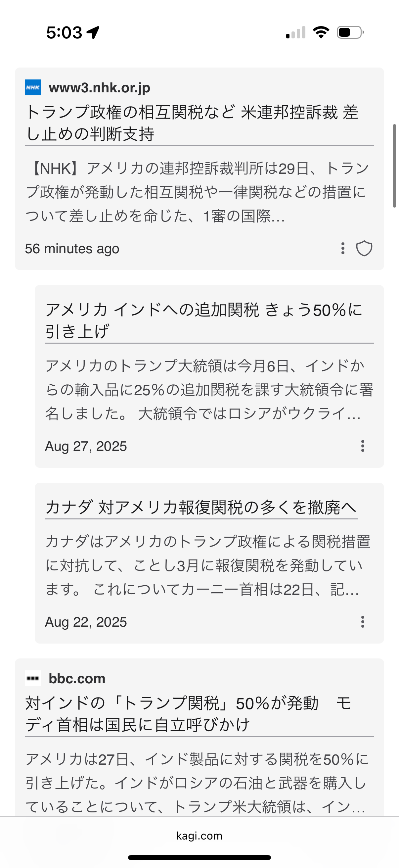
Task: Tap the battery status icon
Action: pyautogui.click(x=350, y=32)
